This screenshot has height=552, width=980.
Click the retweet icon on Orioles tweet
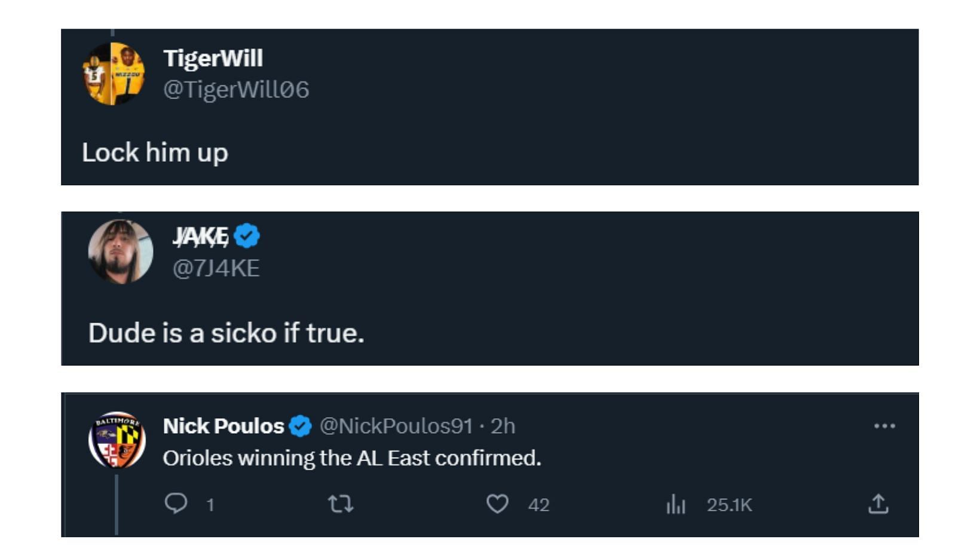[341, 504]
